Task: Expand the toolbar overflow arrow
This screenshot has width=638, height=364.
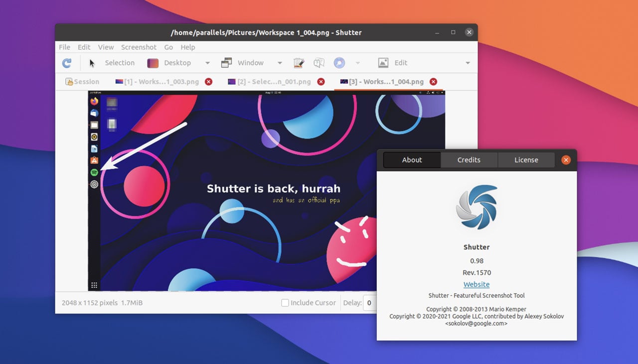Action: [x=468, y=63]
